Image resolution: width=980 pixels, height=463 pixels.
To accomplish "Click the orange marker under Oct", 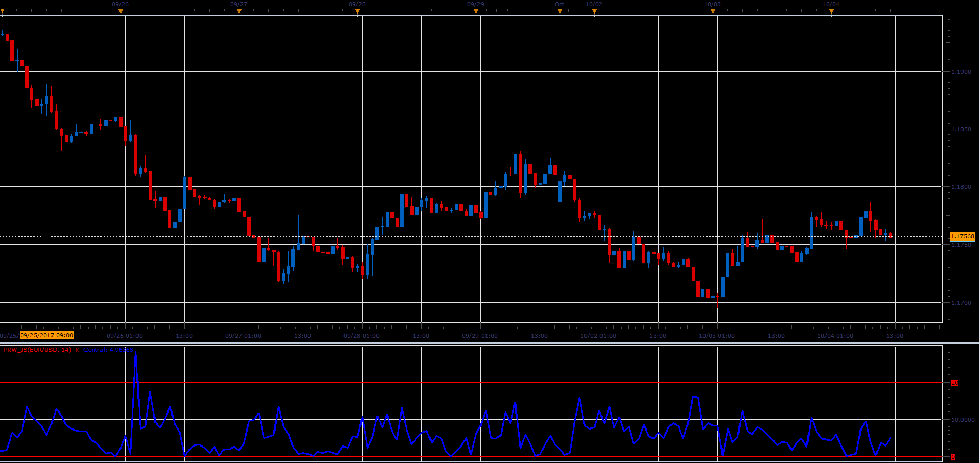I will pyautogui.click(x=560, y=11).
